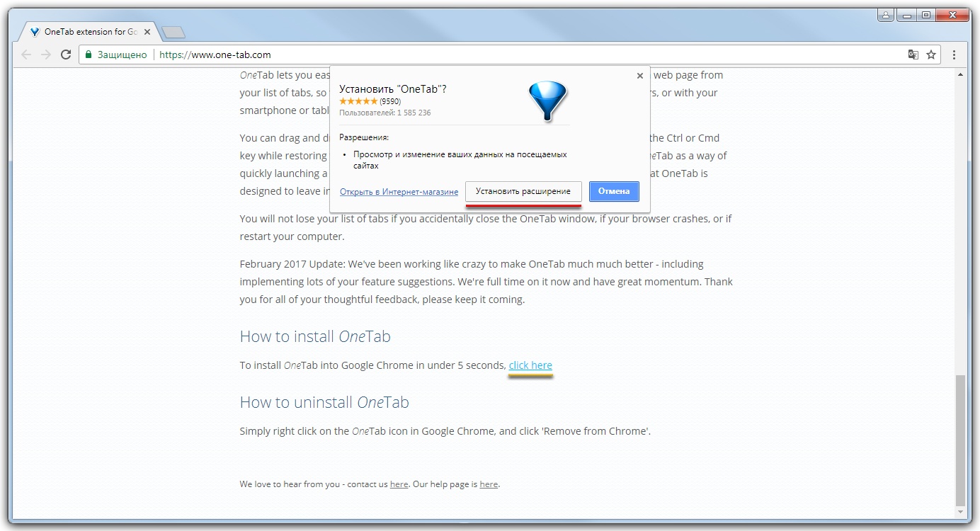This screenshot has height=531, width=980.
Task: Open the Chrome user profile button
Action: pos(886,14)
